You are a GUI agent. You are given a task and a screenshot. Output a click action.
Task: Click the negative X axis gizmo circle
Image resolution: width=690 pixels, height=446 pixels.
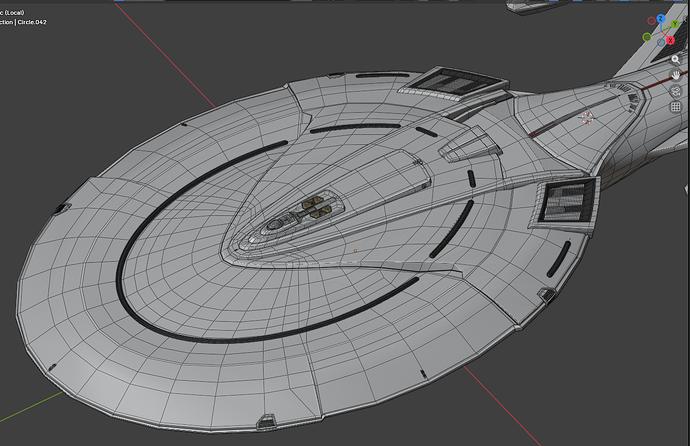[651, 21]
